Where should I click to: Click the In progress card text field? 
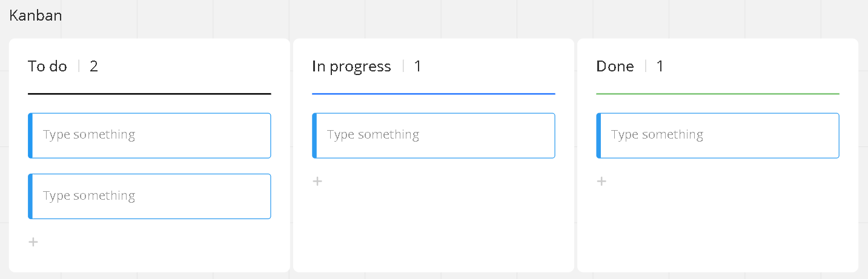434,135
